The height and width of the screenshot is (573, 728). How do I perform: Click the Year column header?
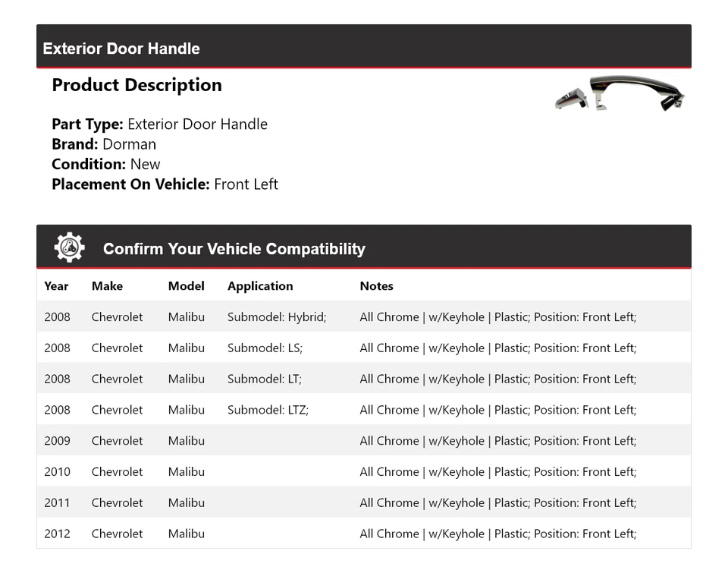click(x=56, y=286)
